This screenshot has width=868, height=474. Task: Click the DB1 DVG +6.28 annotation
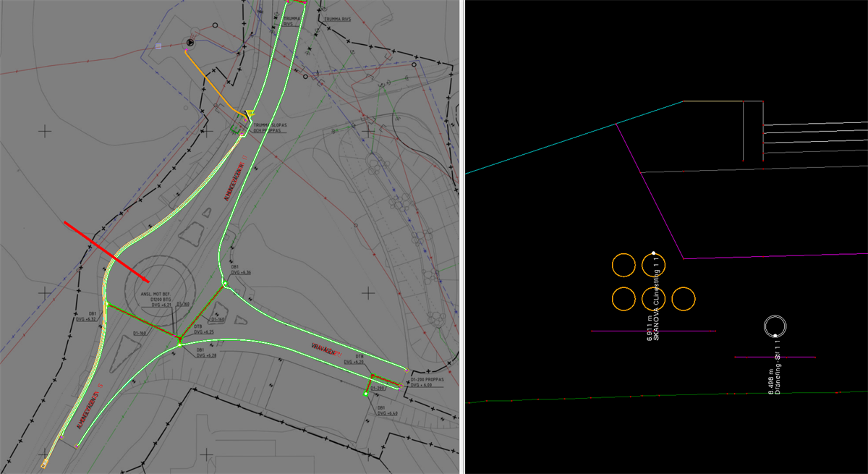[206, 353]
